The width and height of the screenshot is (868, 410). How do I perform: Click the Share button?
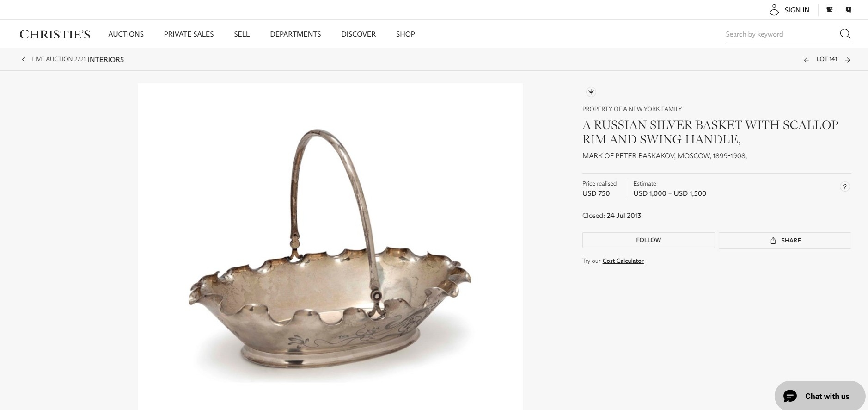click(785, 240)
